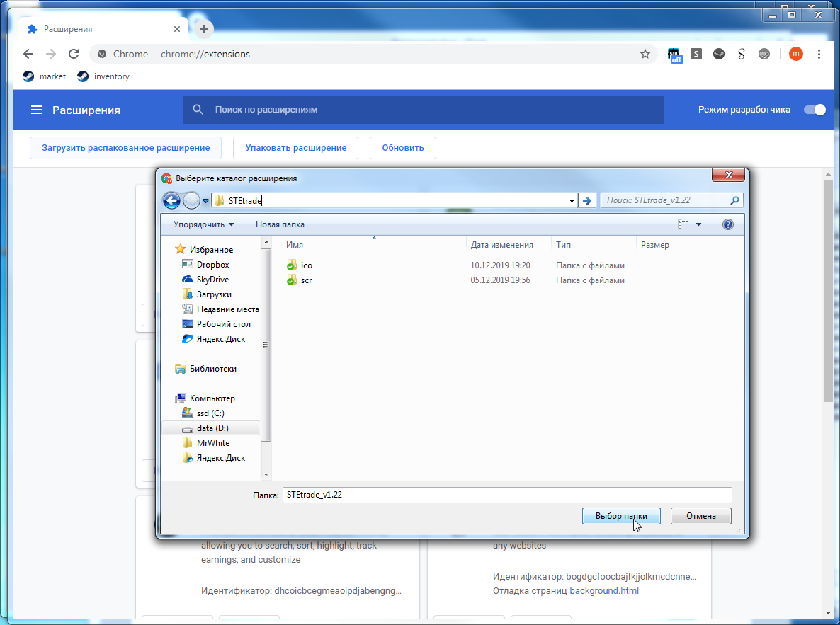
Task: Select the SkyDrive location in sidebar
Action: coord(212,280)
